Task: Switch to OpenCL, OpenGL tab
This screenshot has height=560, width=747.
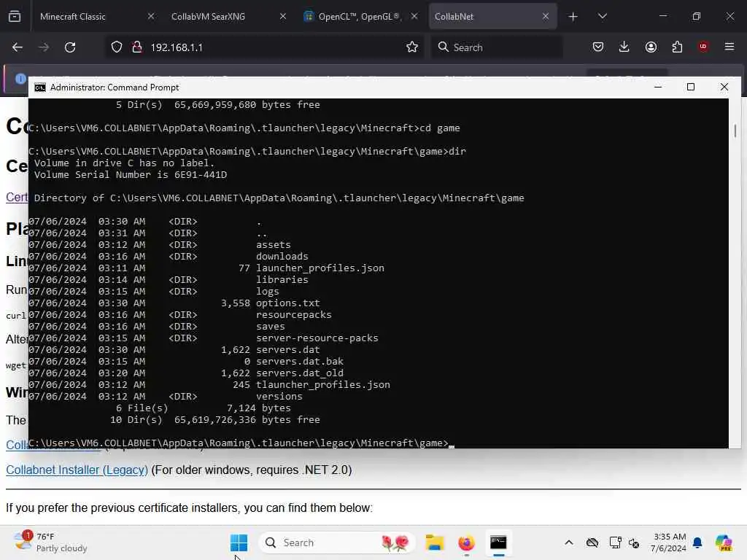Action: 360,16
